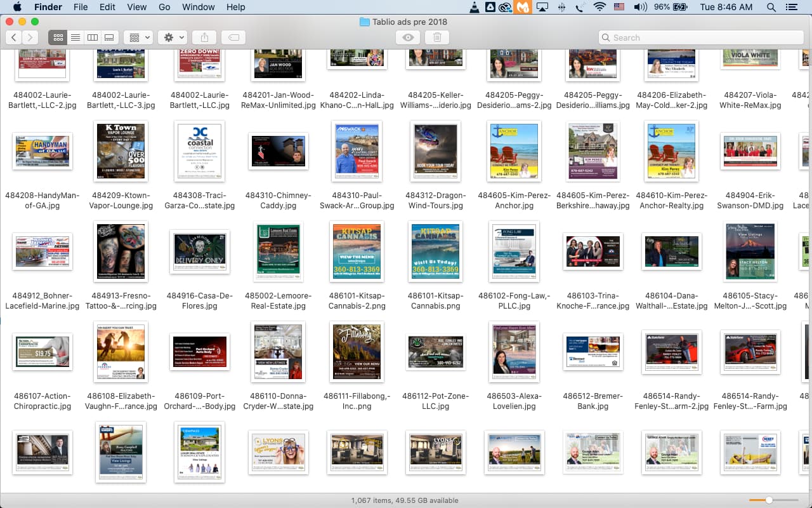Select 486111-Fillabong,-Inc..png thumbnail
The image size is (812, 508).
point(357,352)
